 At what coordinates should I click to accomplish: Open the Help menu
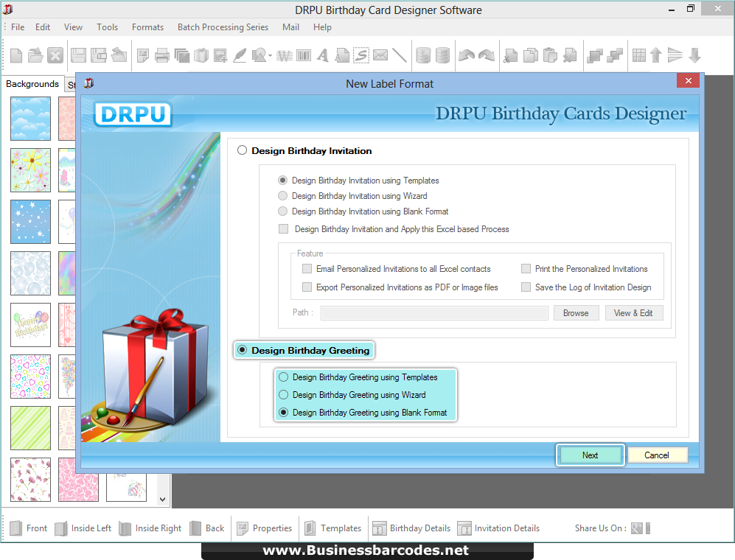click(322, 27)
